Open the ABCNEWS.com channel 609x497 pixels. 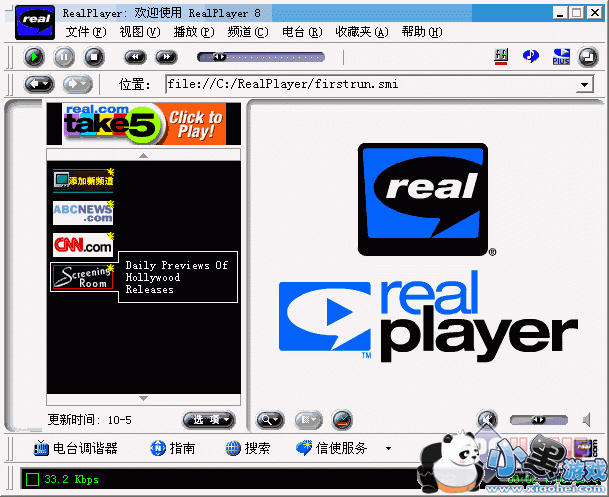click(x=83, y=213)
